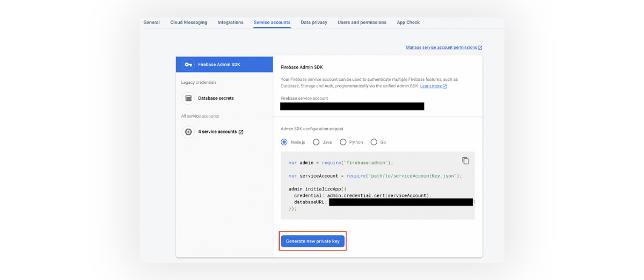Viewport: 644px width, 280px height.
Task: Click 'Admin SDK configuration snippet' label
Action: (312, 129)
